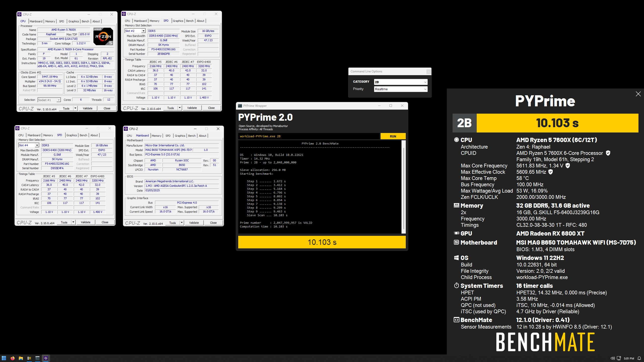Click the Memory section icon in BenchMate

(456, 205)
